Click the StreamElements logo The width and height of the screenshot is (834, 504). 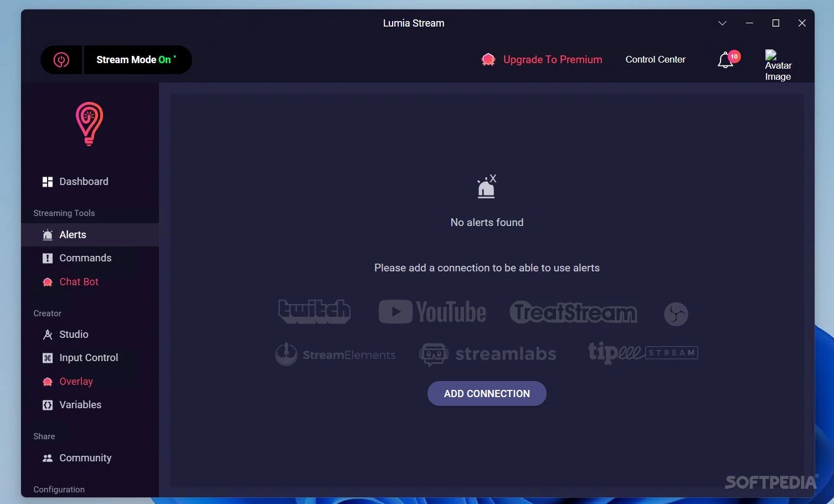click(x=335, y=354)
